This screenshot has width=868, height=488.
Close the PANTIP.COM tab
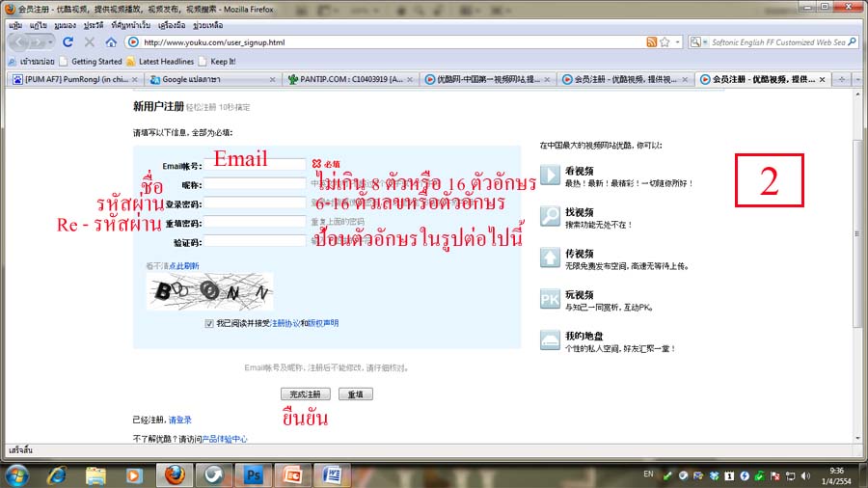410,80
